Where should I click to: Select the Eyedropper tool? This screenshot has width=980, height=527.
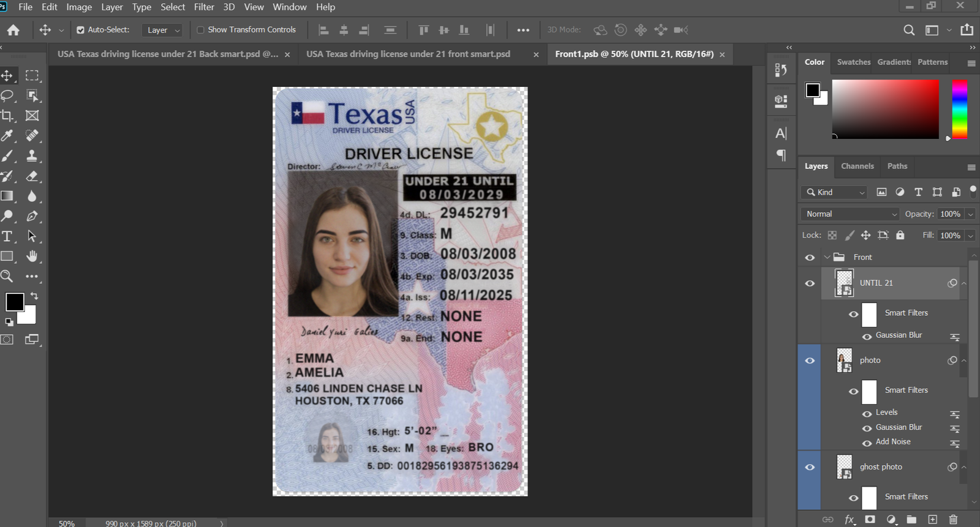click(7, 136)
